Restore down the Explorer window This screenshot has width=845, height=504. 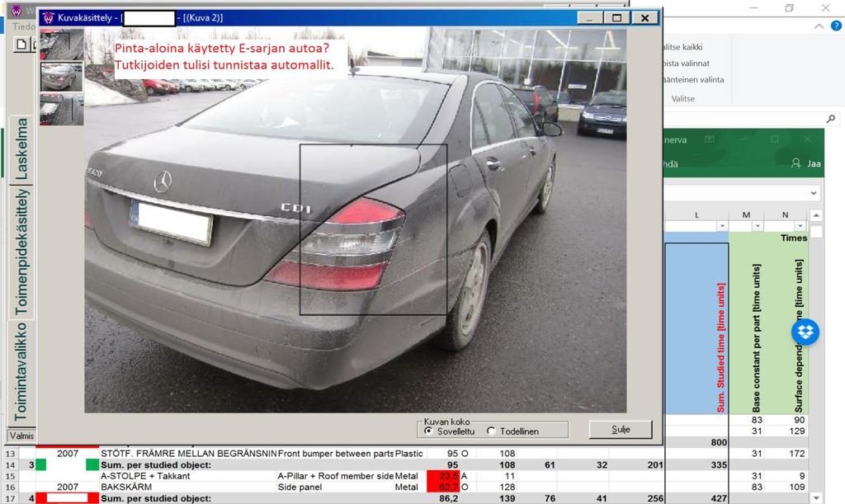790,8
